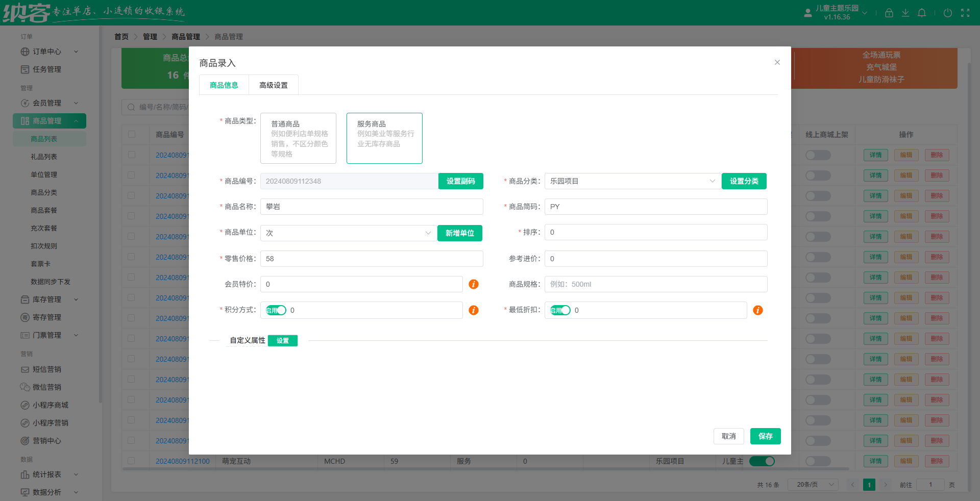Expand 订单中心 chevron in sidebar

point(76,52)
